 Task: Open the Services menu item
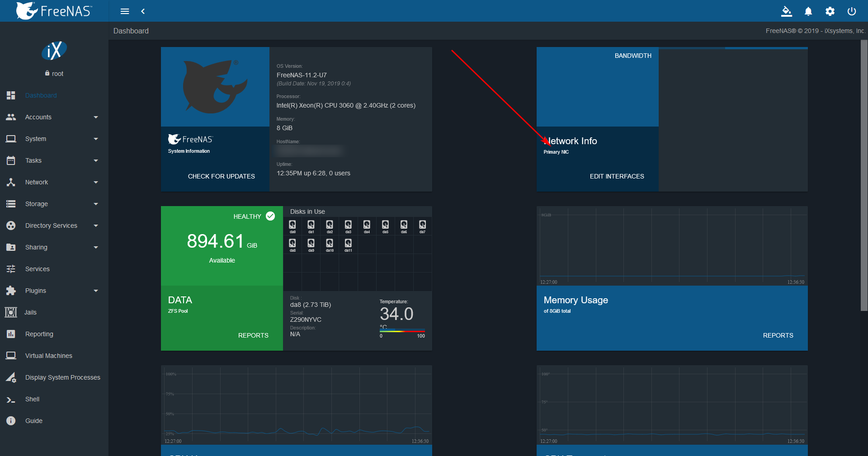54,269
